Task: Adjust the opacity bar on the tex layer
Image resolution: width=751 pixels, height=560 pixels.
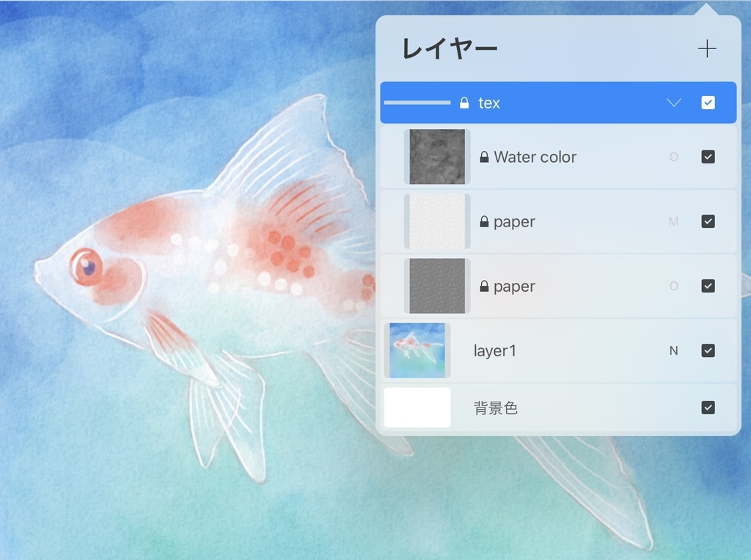Action: click(x=417, y=103)
